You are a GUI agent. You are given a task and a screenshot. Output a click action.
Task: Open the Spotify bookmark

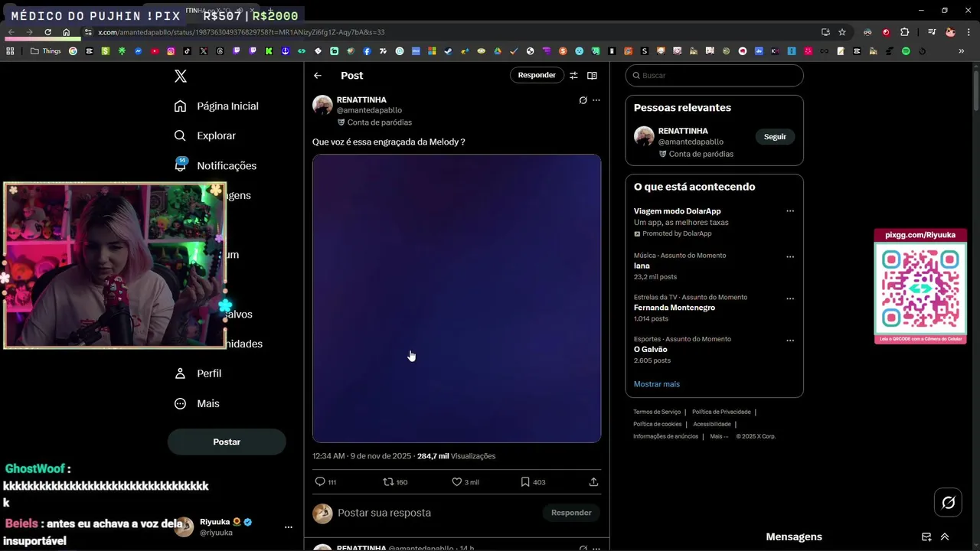pyautogui.click(x=906, y=51)
